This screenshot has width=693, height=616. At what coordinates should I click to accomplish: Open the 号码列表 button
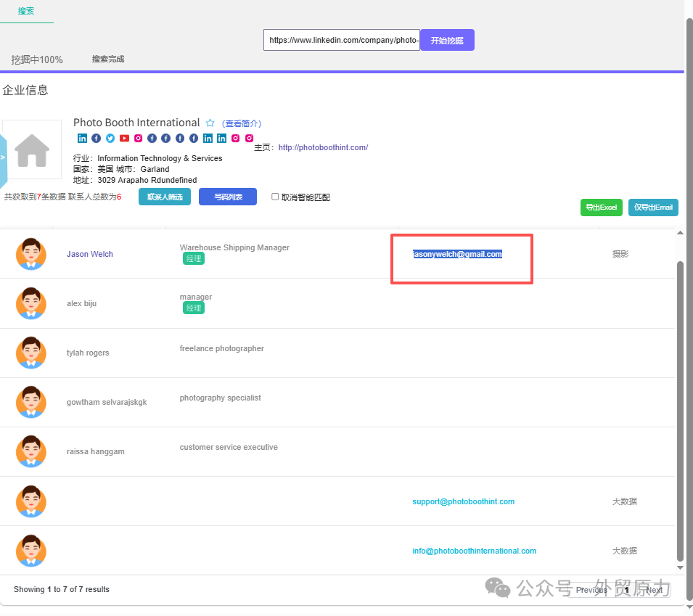227,197
